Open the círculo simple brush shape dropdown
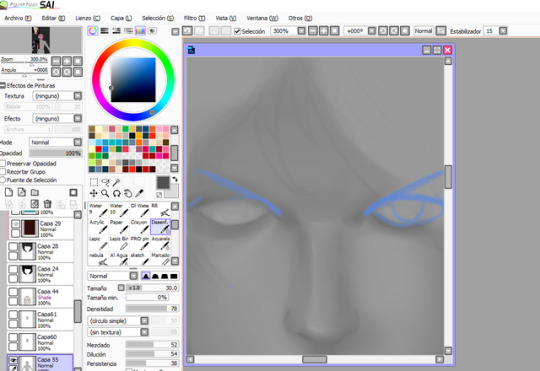This screenshot has height=371, width=540. (118, 321)
